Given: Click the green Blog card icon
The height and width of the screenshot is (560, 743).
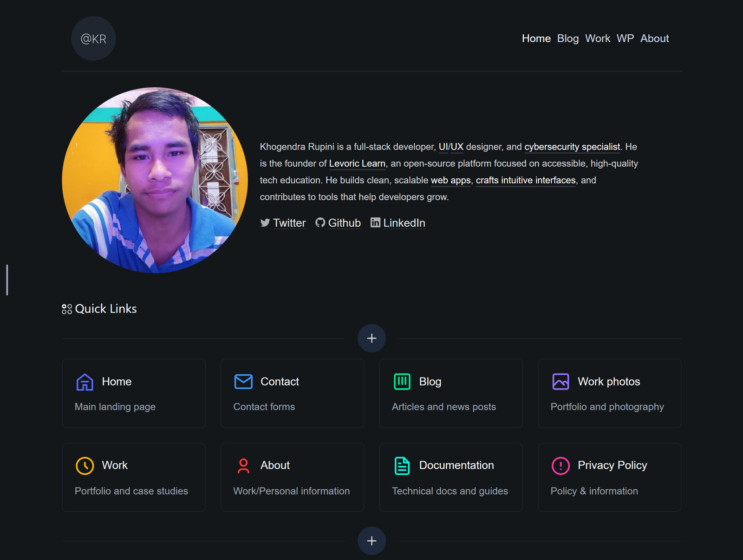Looking at the screenshot, I should click(x=402, y=382).
